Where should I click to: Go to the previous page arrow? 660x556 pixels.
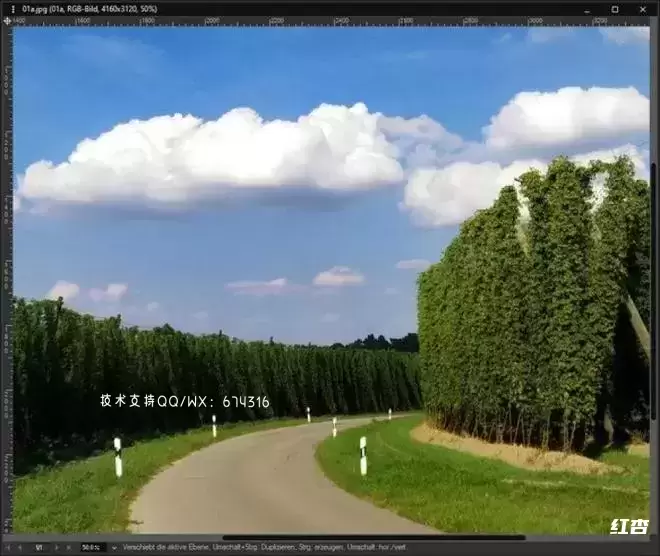[20, 548]
